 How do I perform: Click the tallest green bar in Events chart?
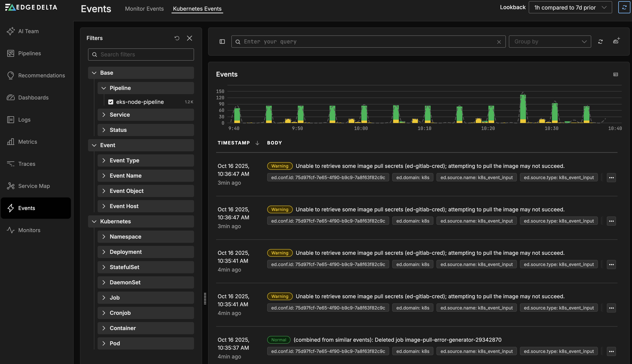pyautogui.click(x=523, y=107)
